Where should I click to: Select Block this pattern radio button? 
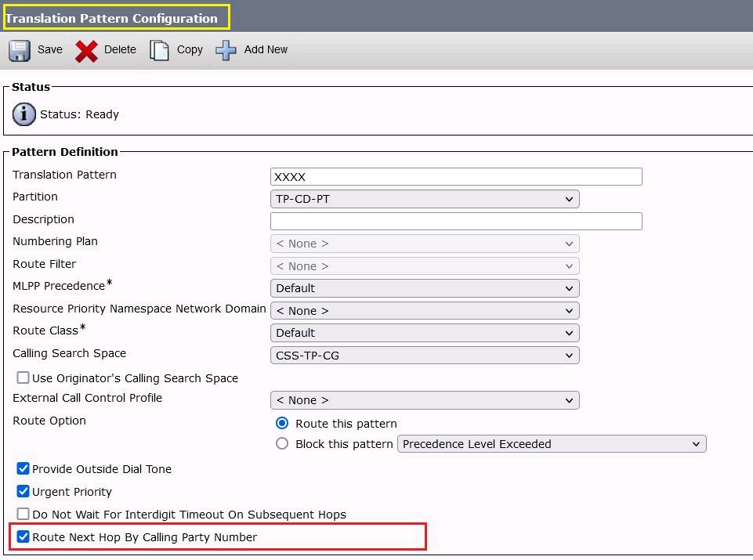pyautogui.click(x=282, y=443)
